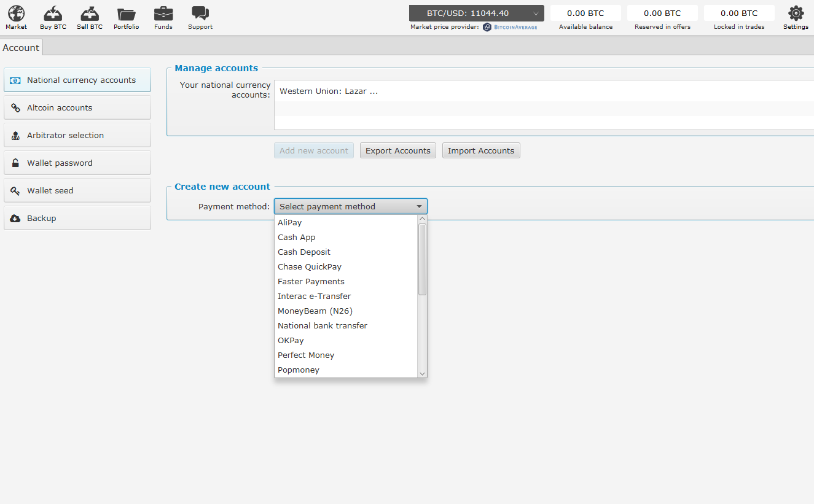This screenshot has height=504, width=814.
Task: Click the Market price provider label
Action: (x=445, y=27)
